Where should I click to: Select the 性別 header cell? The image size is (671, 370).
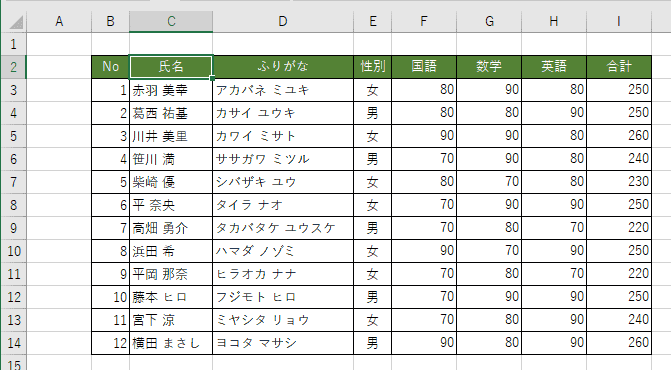pos(372,67)
